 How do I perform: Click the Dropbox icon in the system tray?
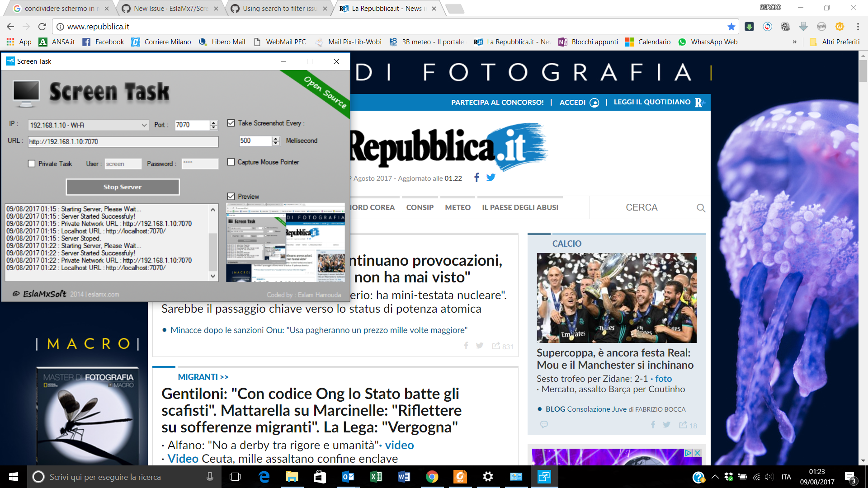[x=728, y=477]
